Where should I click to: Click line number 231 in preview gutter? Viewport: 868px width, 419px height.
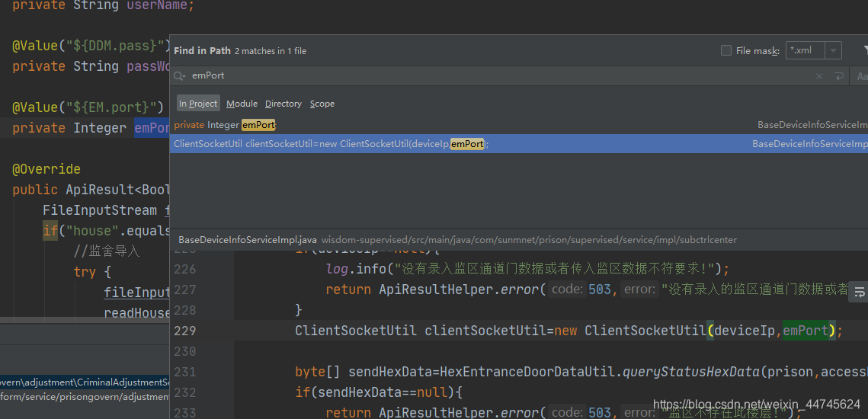pyautogui.click(x=185, y=372)
